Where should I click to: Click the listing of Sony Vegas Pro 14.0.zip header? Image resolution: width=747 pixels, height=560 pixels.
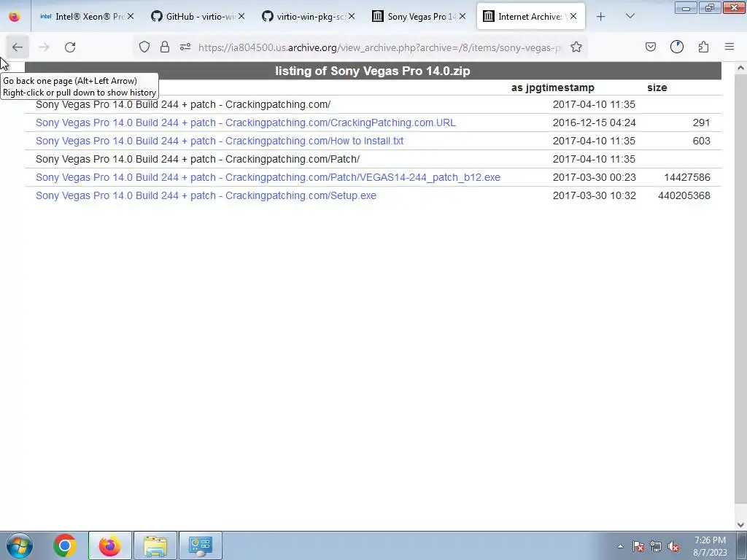(x=373, y=71)
